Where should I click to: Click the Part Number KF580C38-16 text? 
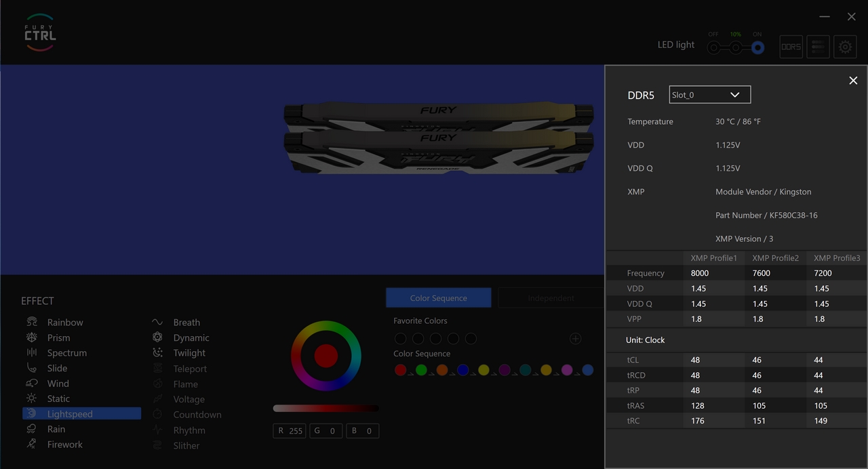(766, 215)
